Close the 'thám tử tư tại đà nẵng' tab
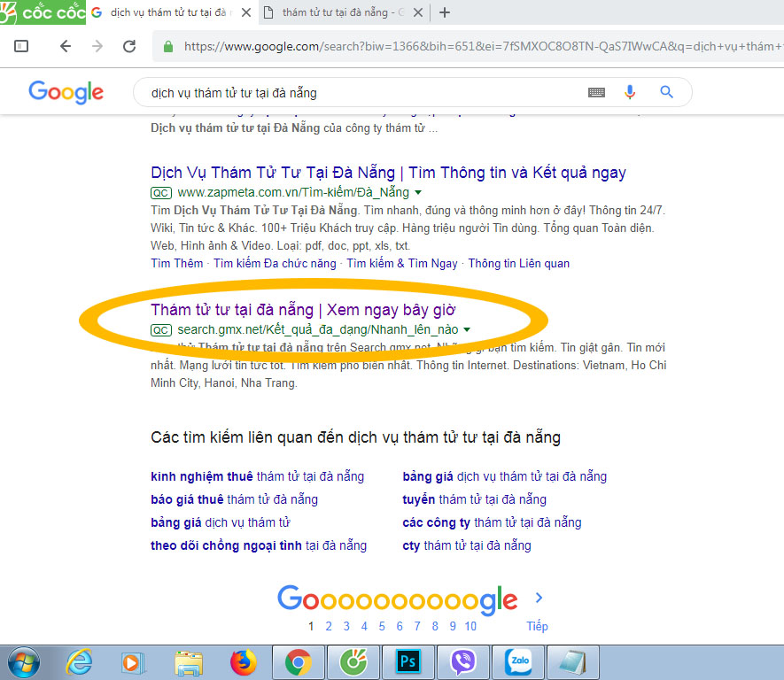This screenshot has height=680, width=784. click(x=418, y=12)
